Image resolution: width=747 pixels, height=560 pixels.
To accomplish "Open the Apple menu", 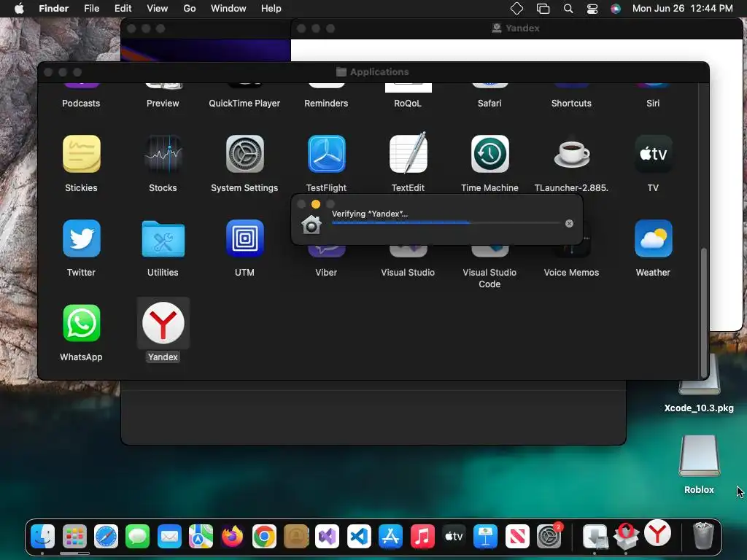I will click(x=19, y=9).
